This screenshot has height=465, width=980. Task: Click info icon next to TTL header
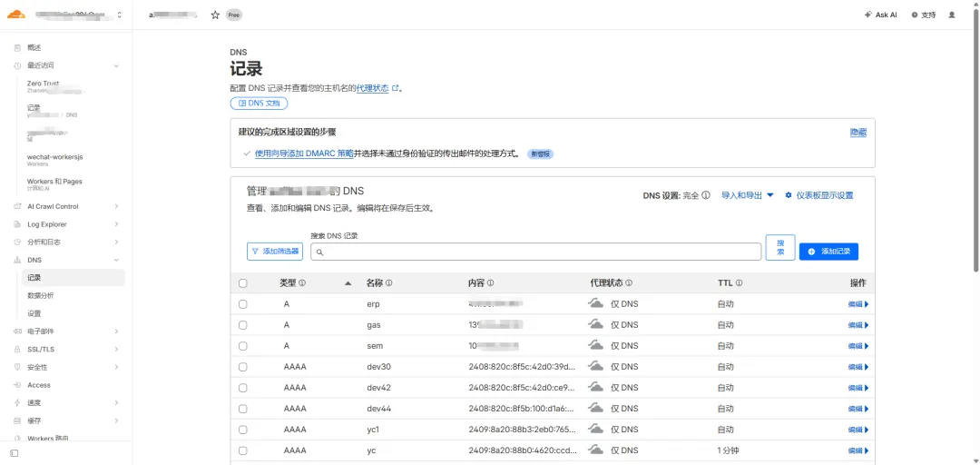pos(739,283)
